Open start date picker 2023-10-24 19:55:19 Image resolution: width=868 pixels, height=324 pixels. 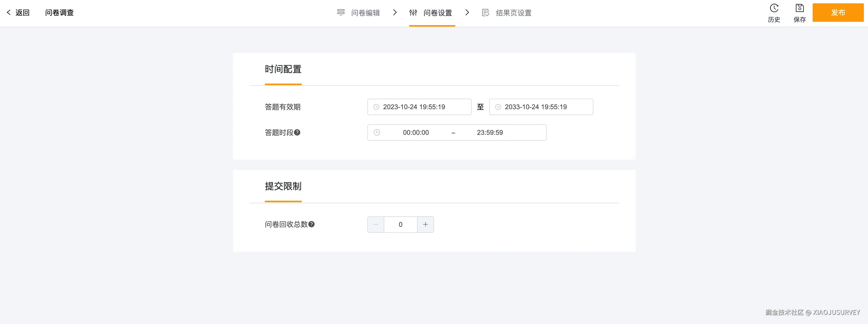pyautogui.click(x=414, y=107)
